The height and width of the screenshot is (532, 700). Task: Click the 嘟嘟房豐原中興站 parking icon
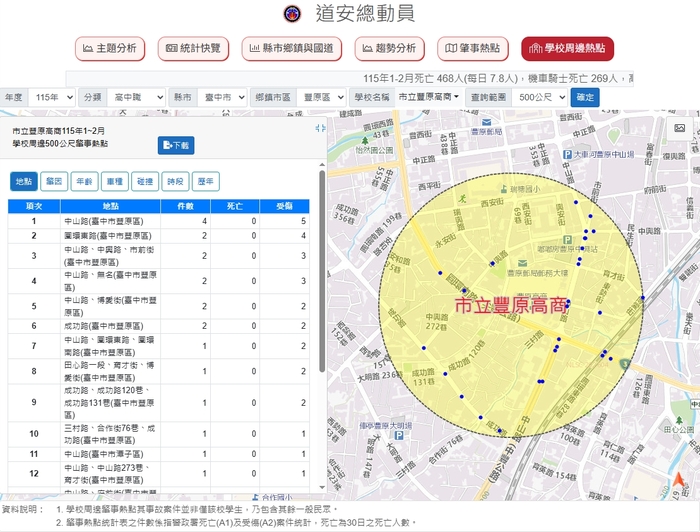567,240
